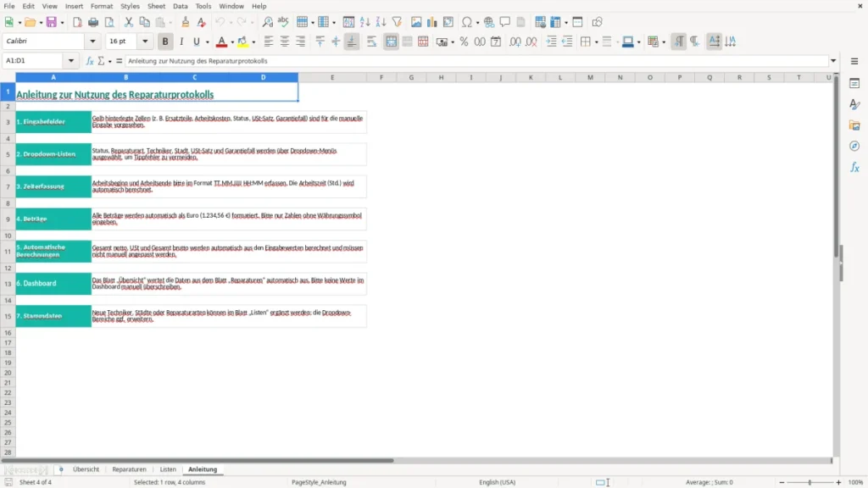Click the AutoFilter funnel icon
The height and width of the screenshot is (488, 868).
click(x=397, y=22)
